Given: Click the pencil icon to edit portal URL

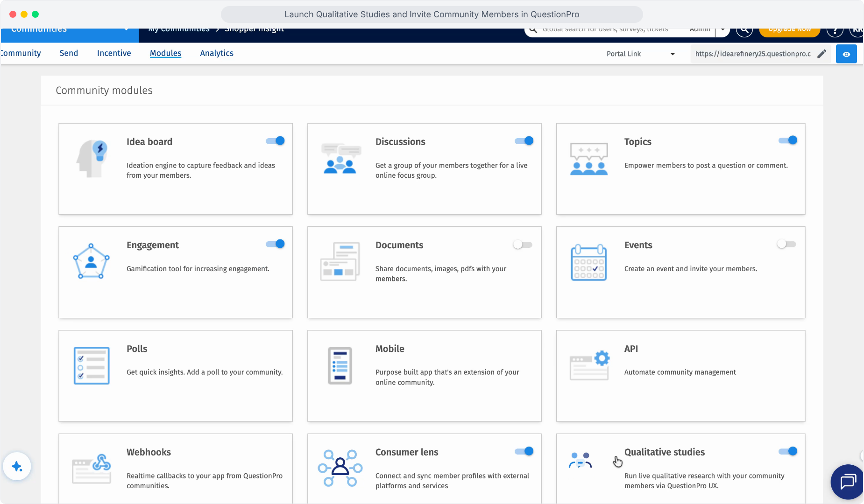Looking at the screenshot, I should tap(822, 54).
